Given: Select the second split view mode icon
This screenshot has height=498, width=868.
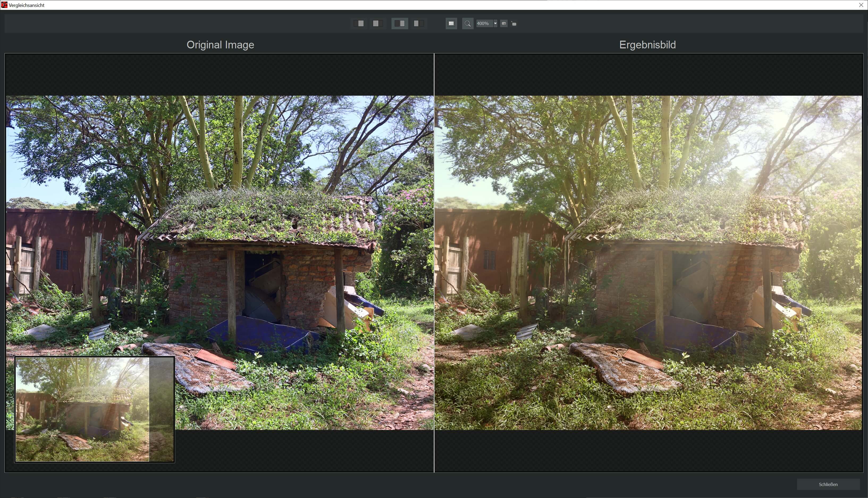Looking at the screenshot, I should tap(378, 23).
